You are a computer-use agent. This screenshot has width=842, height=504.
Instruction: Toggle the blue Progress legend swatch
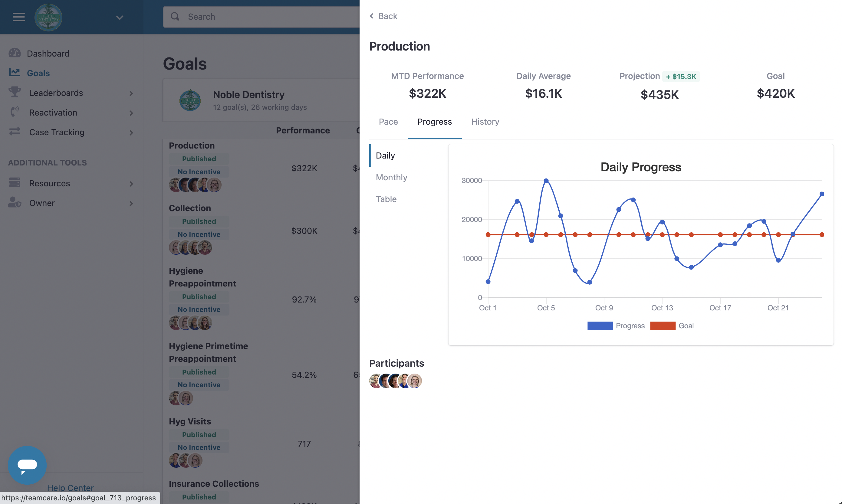pos(600,326)
